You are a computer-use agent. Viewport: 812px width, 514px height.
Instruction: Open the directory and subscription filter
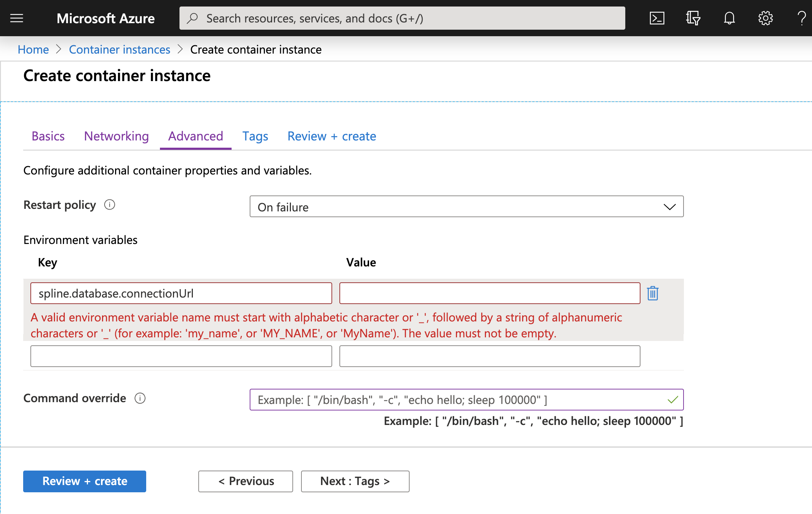point(693,18)
